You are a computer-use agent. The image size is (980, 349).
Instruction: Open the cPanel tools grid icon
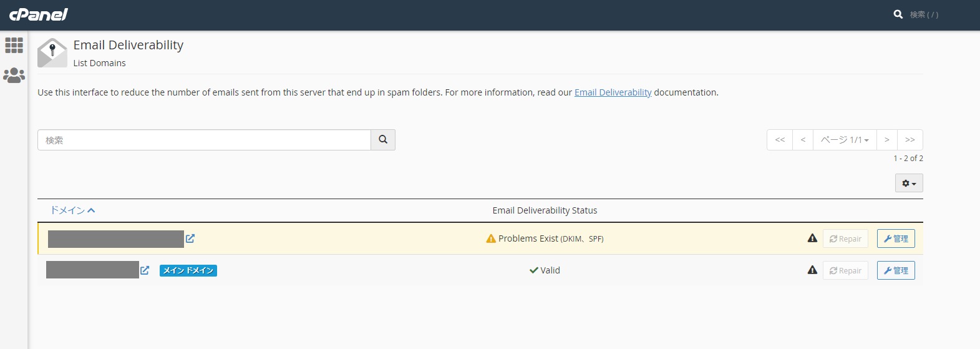(x=14, y=45)
